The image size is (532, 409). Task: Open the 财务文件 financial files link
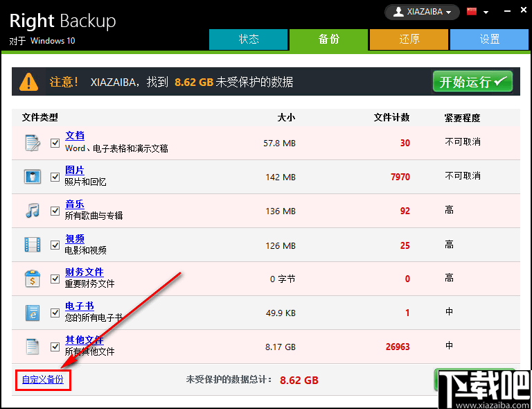(x=84, y=272)
